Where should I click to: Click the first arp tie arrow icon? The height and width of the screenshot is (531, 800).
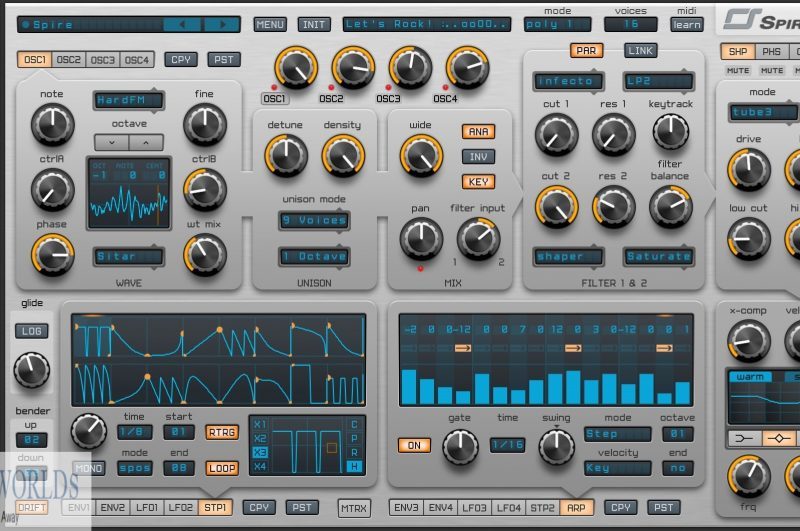(463, 348)
